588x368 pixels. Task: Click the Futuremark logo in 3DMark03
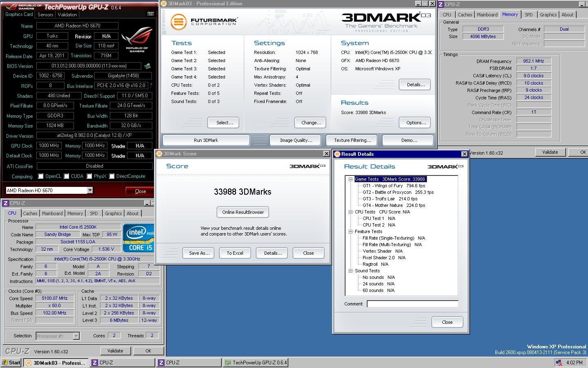pyautogui.click(x=204, y=21)
